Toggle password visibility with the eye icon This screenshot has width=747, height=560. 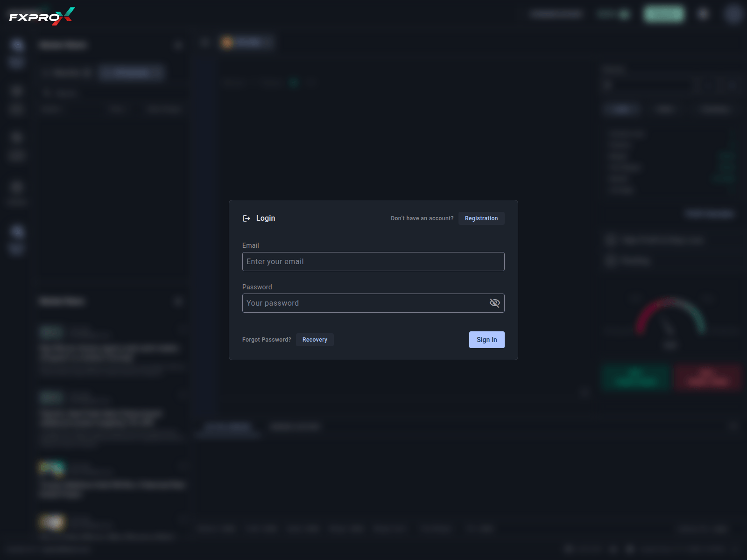(494, 303)
